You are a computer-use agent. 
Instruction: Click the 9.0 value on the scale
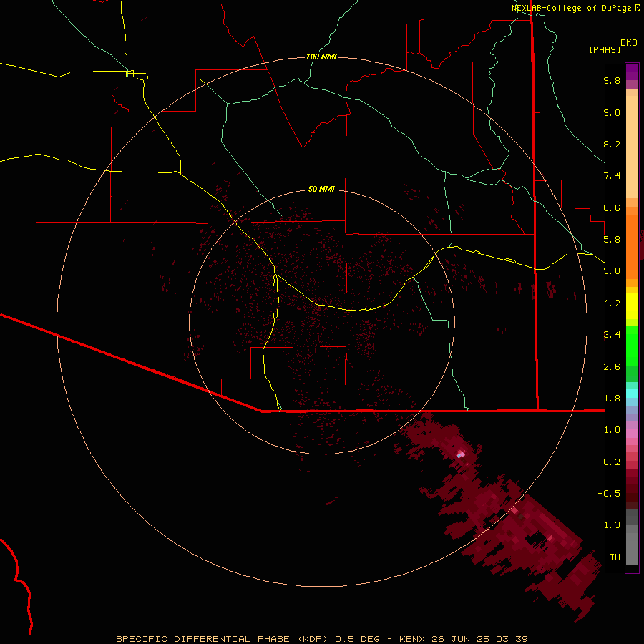[x=612, y=112]
